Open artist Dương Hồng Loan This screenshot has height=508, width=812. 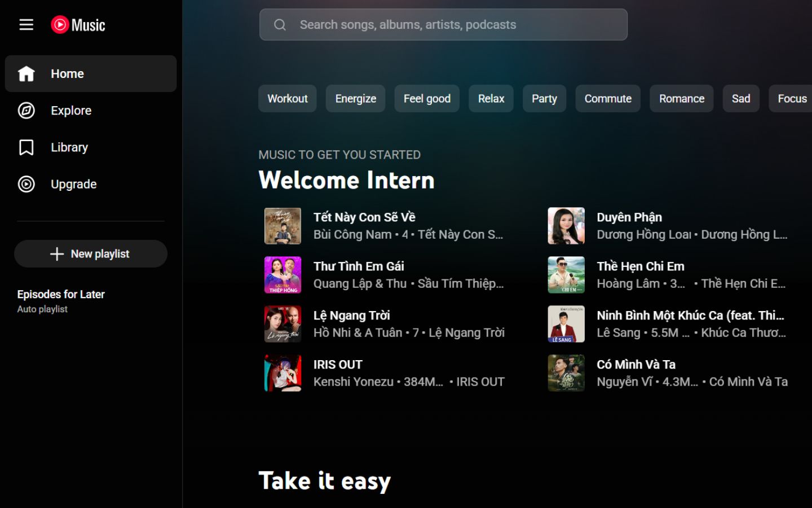pos(644,235)
